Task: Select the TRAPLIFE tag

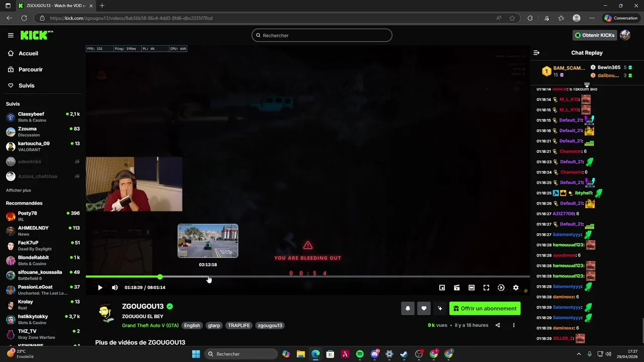Action: pos(239,325)
